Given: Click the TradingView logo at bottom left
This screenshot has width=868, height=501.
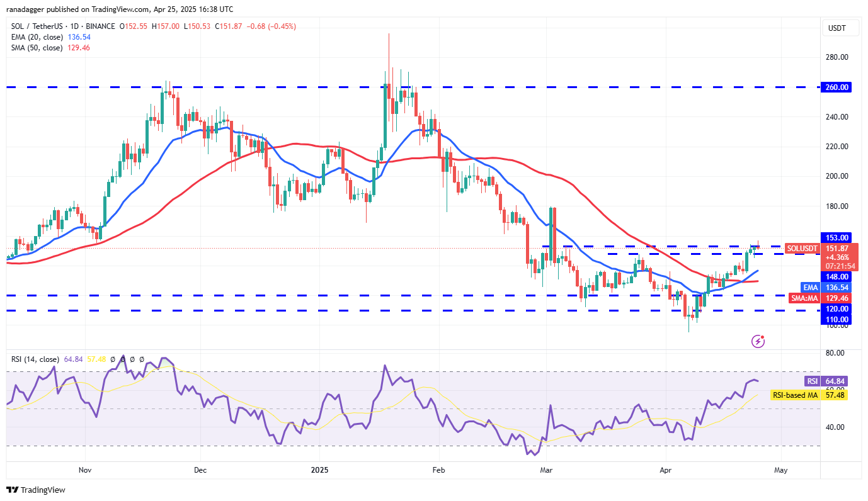Looking at the screenshot, I should pos(36,490).
